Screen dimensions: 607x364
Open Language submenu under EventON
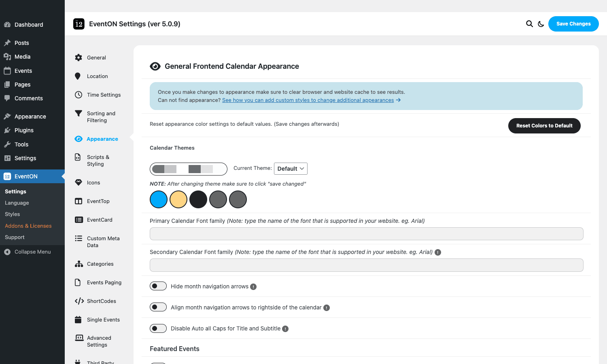point(17,203)
